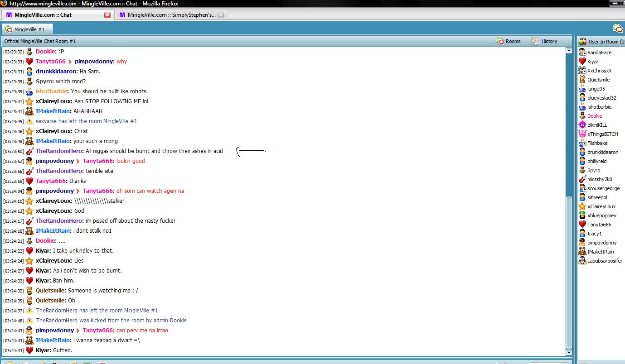Click the red arrow icon in the 03:23:52 message

[78, 161]
